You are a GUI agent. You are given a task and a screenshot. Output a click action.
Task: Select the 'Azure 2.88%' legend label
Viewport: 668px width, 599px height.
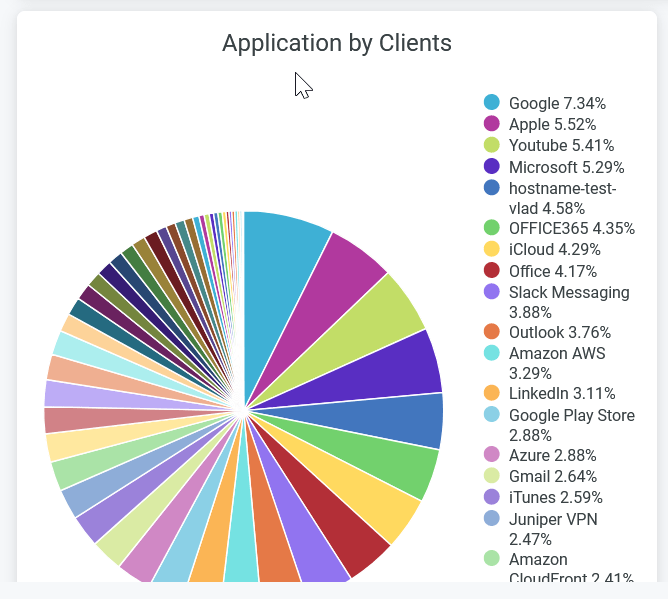coord(553,455)
